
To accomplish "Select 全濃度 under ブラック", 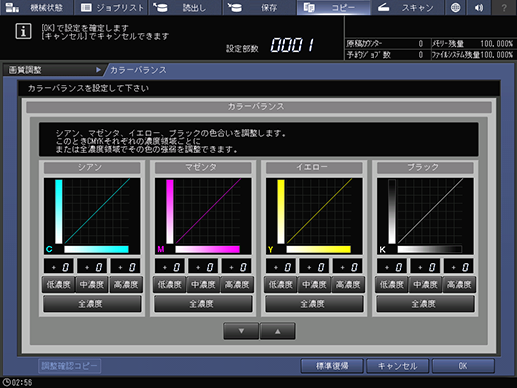I will pos(425,304).
